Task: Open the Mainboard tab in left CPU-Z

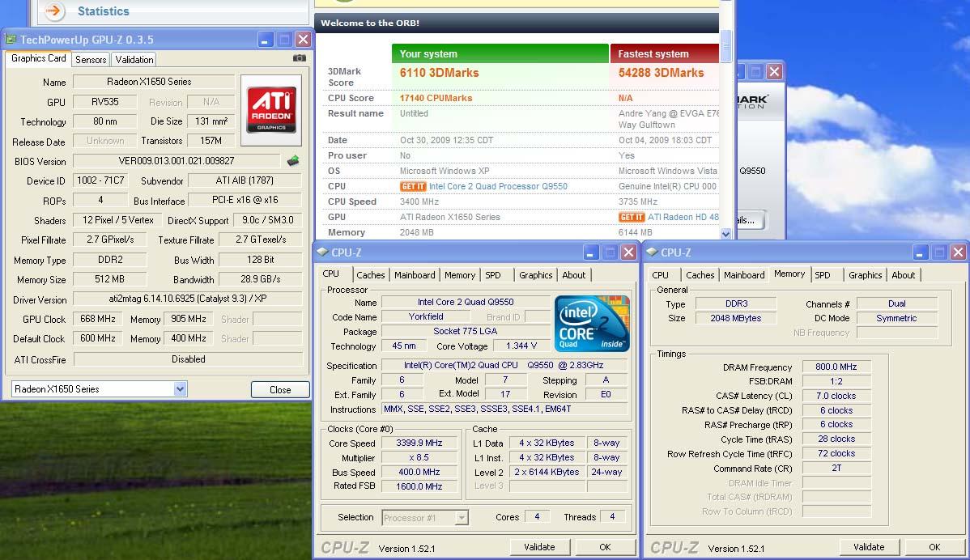Action: pos(415,275)
